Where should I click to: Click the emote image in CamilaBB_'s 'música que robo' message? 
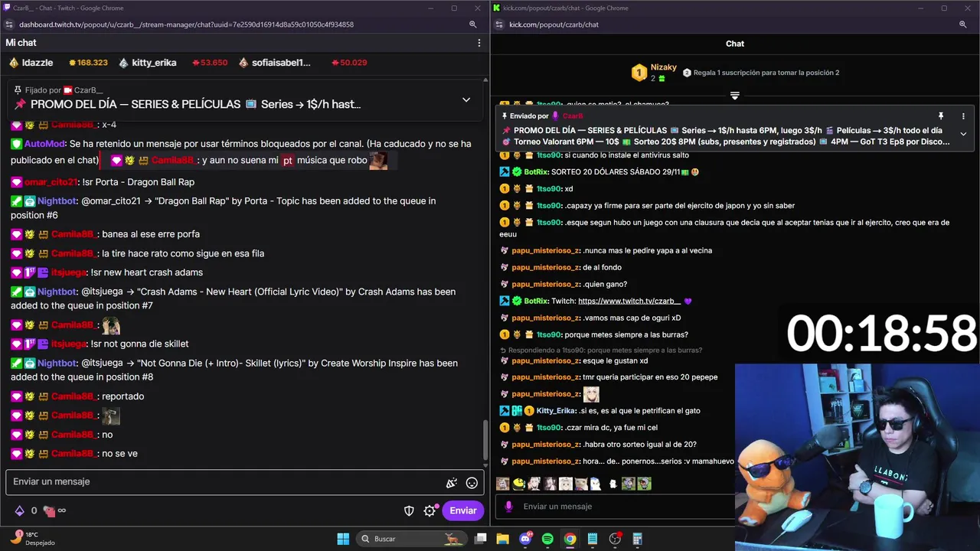pos(378,161)
